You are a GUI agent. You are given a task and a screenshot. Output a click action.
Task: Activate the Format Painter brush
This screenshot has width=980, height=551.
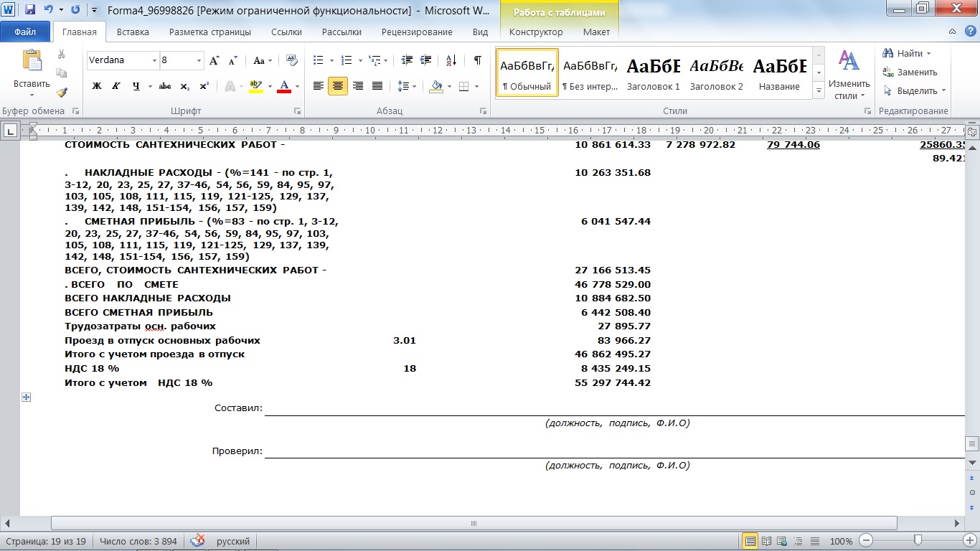pyautogui.click(x=61, y=92)
